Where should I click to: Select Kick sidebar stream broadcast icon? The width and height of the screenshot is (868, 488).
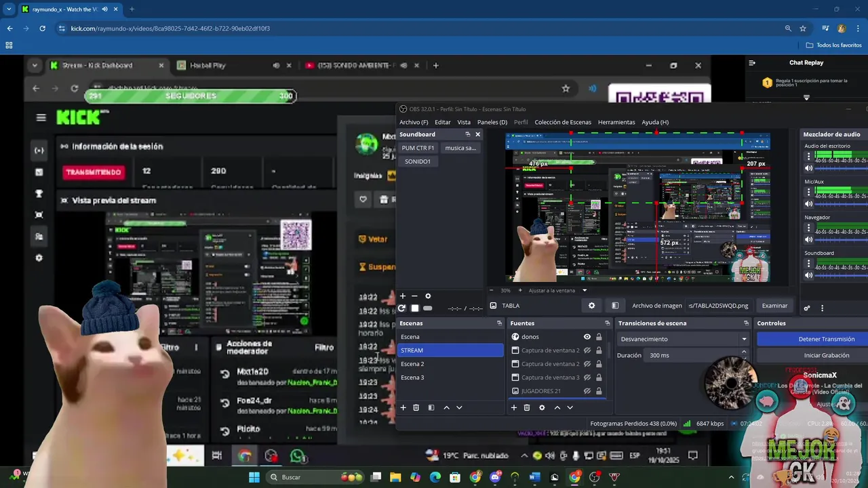pyautogui.click(x=39, y=150)
